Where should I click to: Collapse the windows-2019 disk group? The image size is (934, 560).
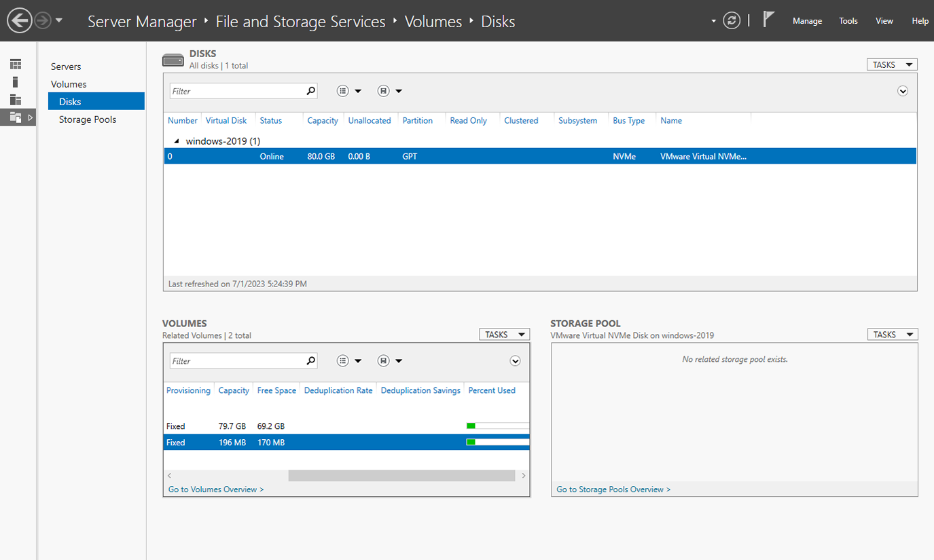tap(177, 141)
